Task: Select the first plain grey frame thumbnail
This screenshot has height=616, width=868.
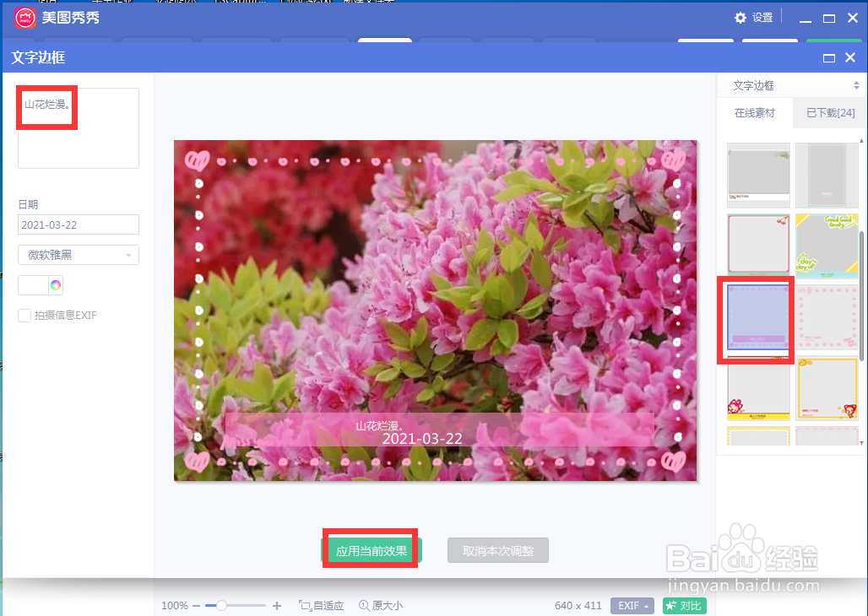Action: point(758,175)
